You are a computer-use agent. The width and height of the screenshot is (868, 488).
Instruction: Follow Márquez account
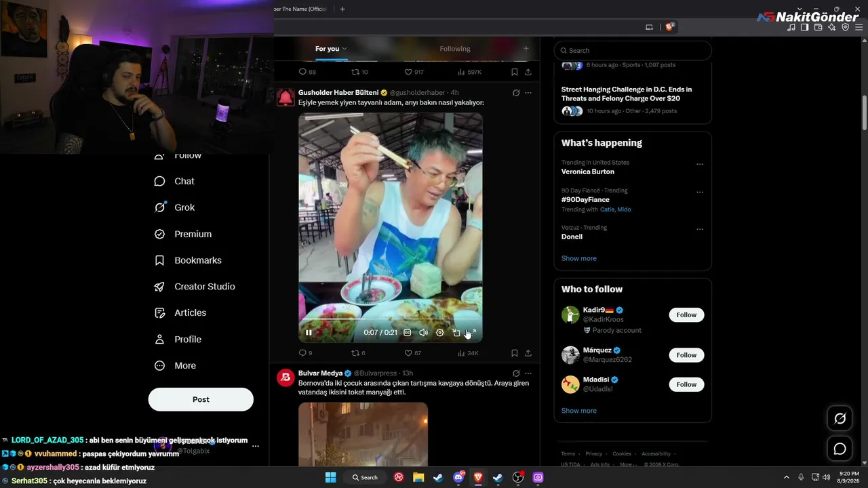pyautogui.click(x=686, y=355)
